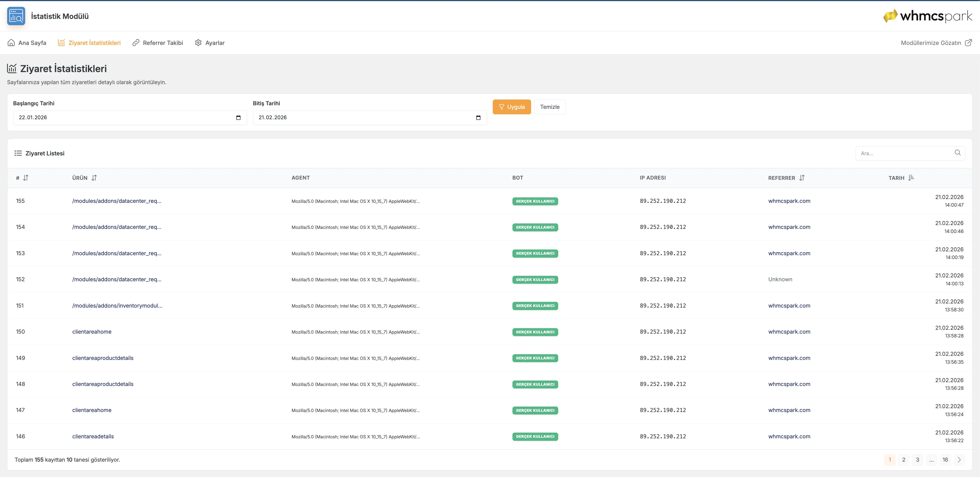Viewport: 980px width, 477px height.
Task: Click clientareaproductdetails in row 149
Action: click(103, 358)
